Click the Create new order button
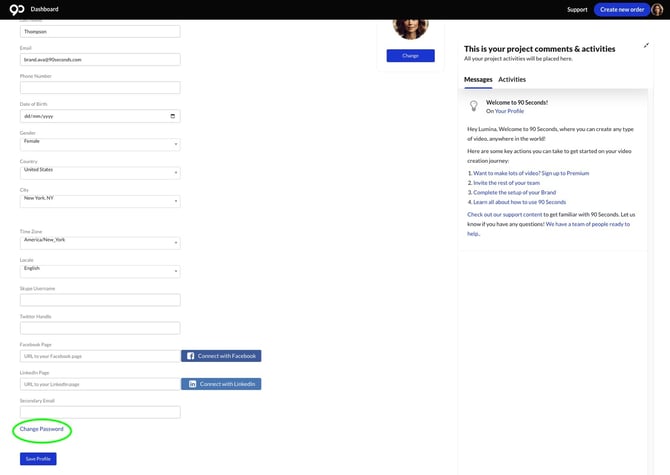 (x=622, y=9)
